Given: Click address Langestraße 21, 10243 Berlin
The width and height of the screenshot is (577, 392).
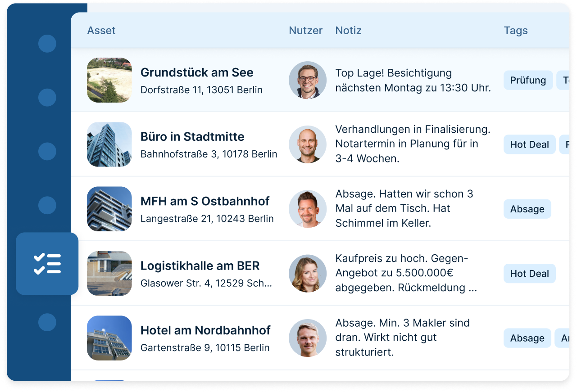Looking at the screenshot, I should (207, 219).
